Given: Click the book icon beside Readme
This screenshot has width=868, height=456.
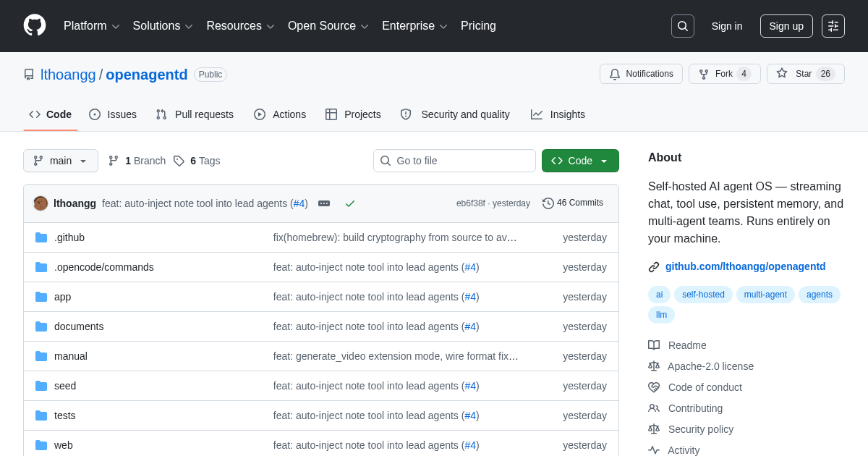Looking at the screenshot, I should click(654, 345).
